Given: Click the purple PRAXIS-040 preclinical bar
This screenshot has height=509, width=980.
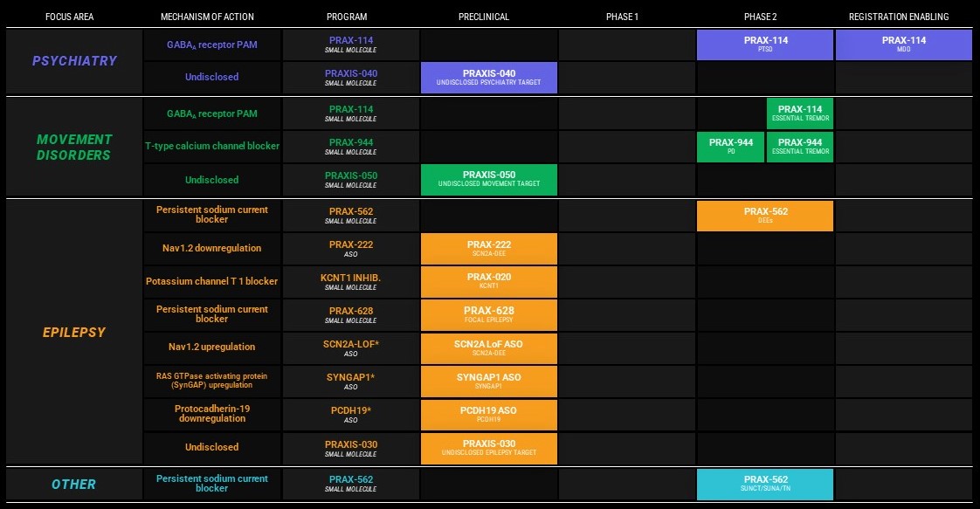Looking at the screenshot, I should (x=488, y=78).
